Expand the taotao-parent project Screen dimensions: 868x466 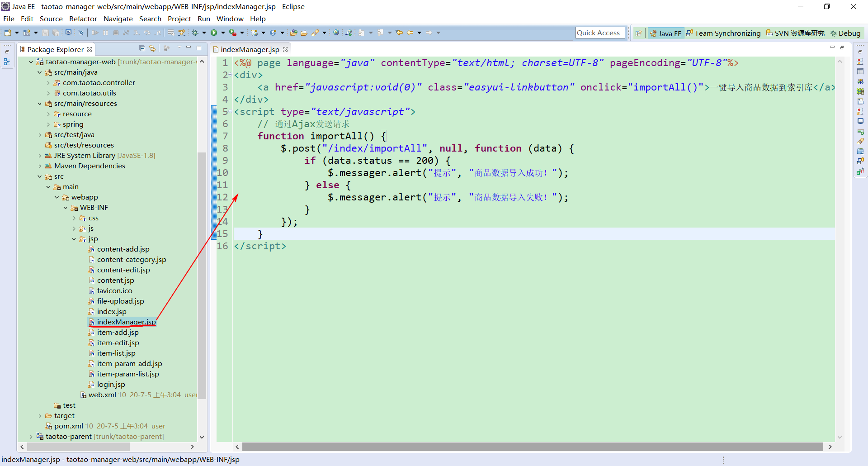pos(31,437)
